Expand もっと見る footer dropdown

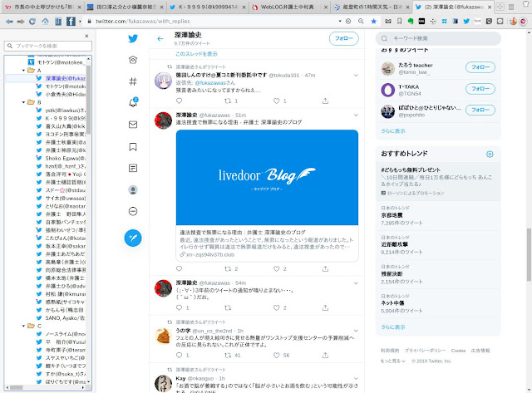point(393,361)
